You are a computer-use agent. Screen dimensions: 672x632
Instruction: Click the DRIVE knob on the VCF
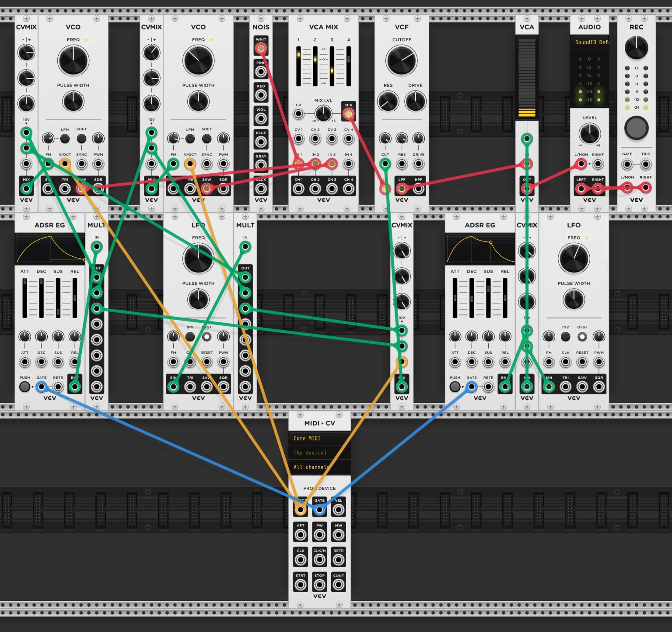pos(415,102)
